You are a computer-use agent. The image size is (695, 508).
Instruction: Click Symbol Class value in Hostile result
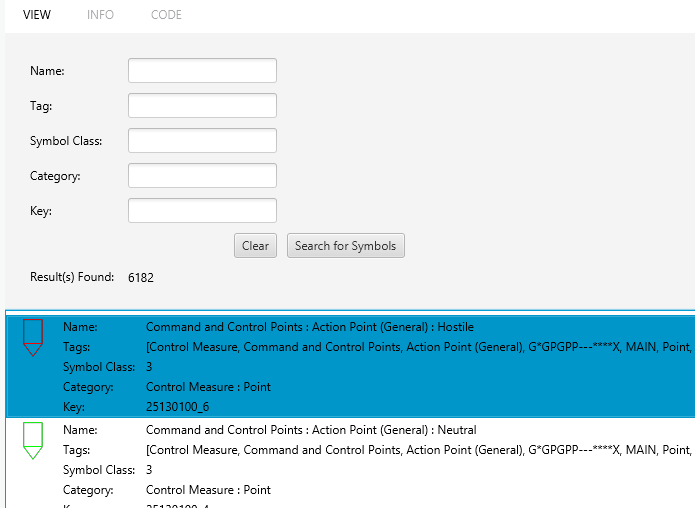click(x=149, y=367)
